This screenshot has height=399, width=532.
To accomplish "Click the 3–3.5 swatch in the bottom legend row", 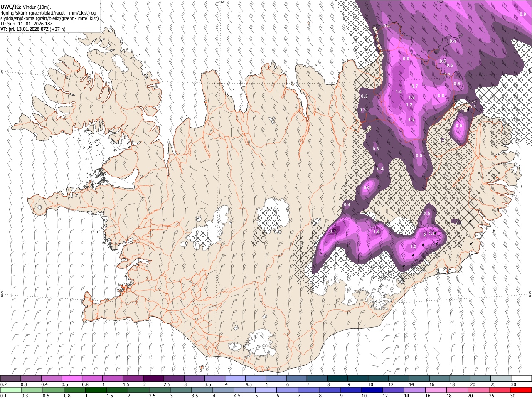I will (181, 390).
